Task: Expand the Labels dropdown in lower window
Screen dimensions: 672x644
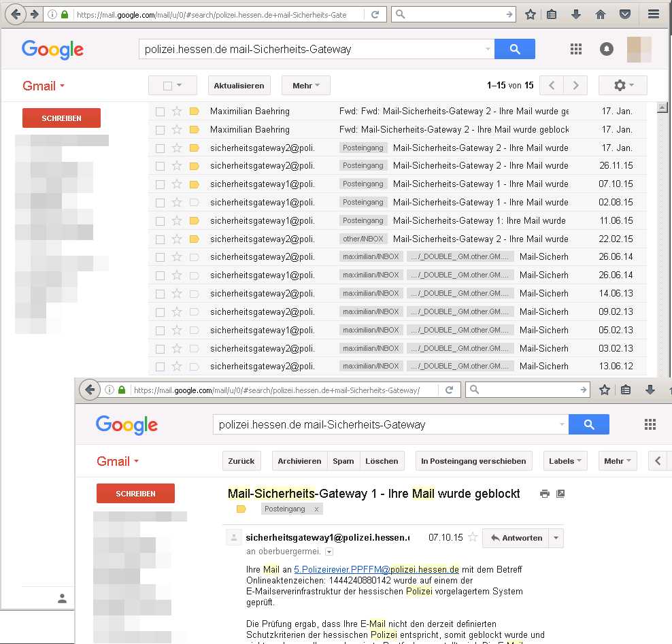Action: (x=566, y=461)
